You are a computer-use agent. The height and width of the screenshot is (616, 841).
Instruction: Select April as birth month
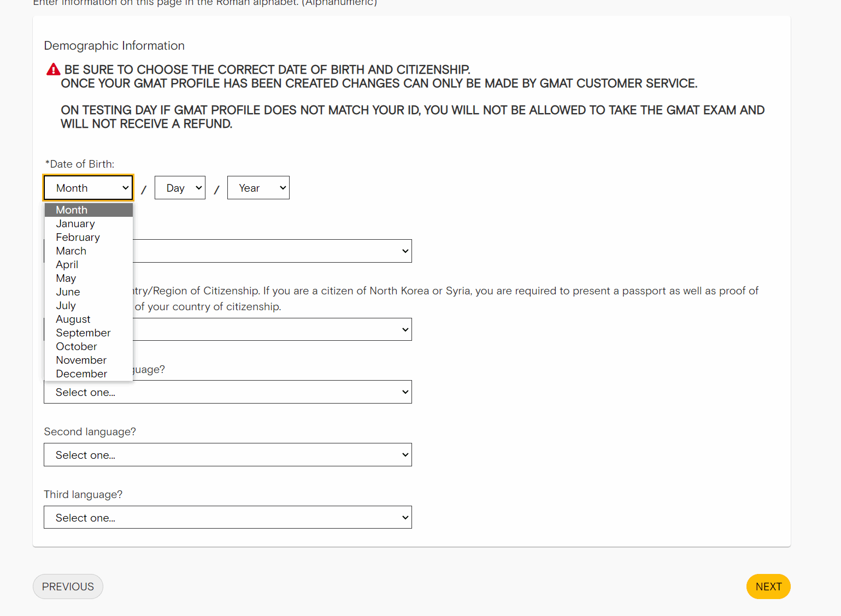[67, 265]
